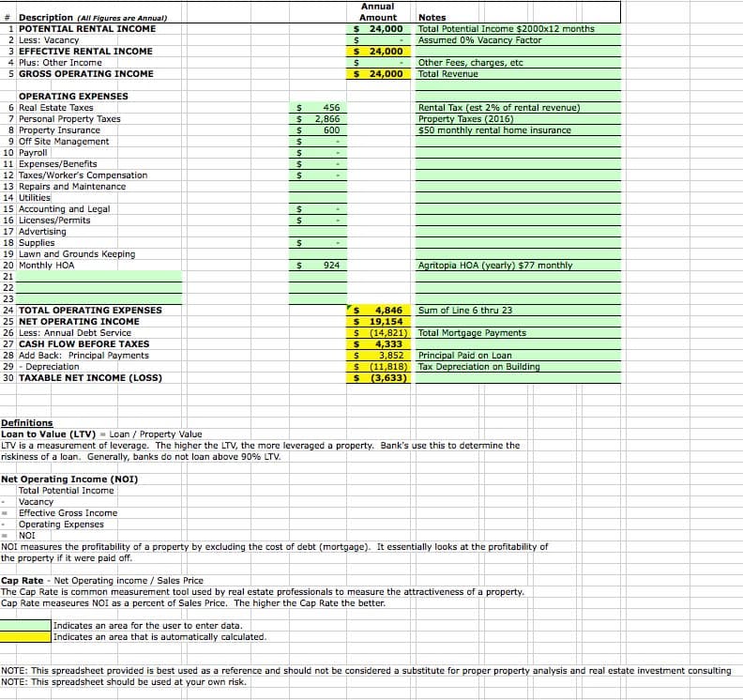
Task: Select the Property Insurance value 600
Action: (318, 130)
